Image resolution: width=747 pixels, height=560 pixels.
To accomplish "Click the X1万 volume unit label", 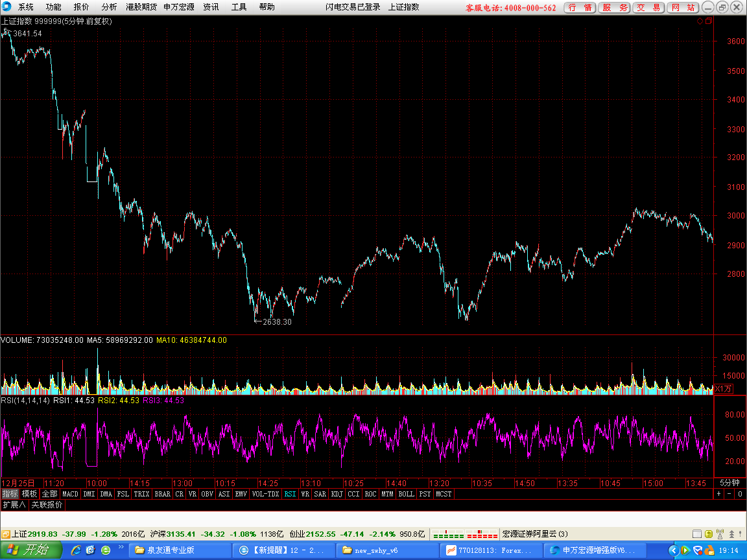I will pyautogui.click(x=723, y=389).
